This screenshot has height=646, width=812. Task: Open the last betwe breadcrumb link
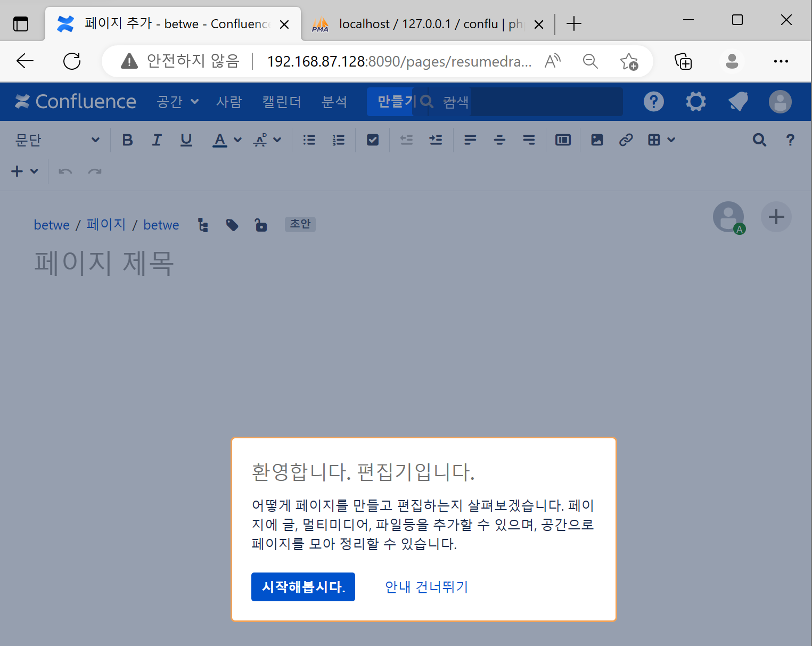click(x=161, y=225)
